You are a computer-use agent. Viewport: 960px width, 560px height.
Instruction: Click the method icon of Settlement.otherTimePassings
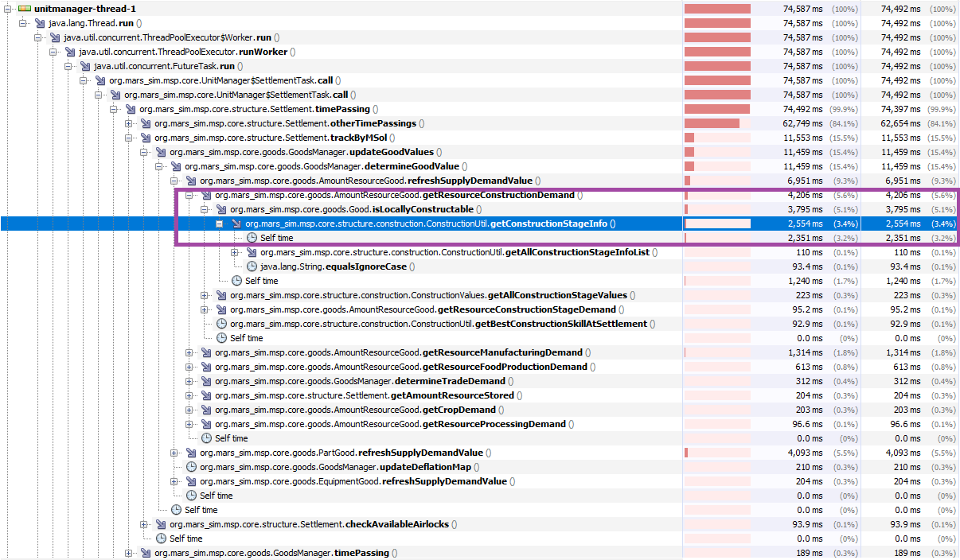[x=146, y=123]
